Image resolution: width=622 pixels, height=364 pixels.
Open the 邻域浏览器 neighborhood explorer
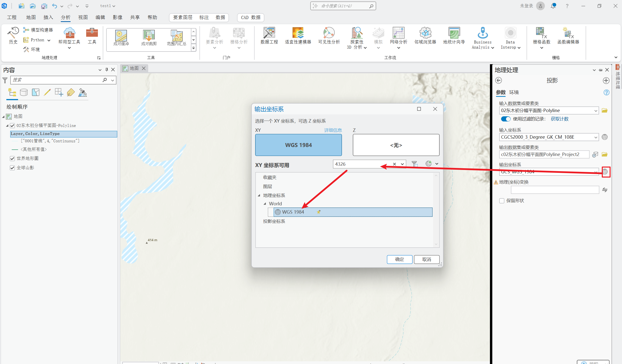coord(425,36)
